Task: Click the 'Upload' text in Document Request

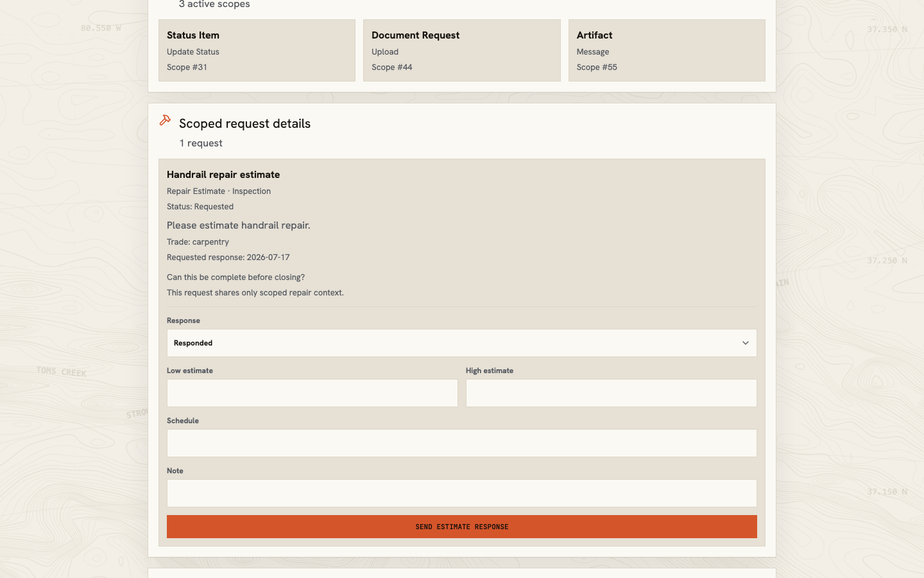Action: point(385,52)
